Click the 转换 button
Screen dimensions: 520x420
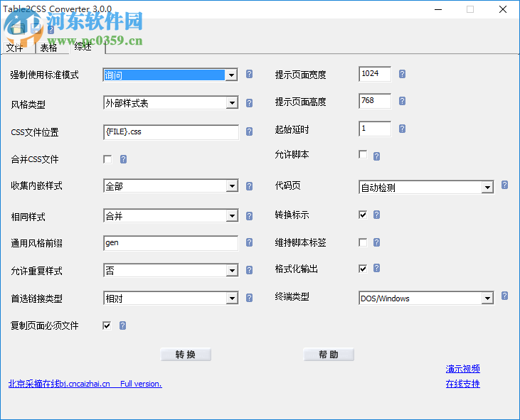(186, 355)
